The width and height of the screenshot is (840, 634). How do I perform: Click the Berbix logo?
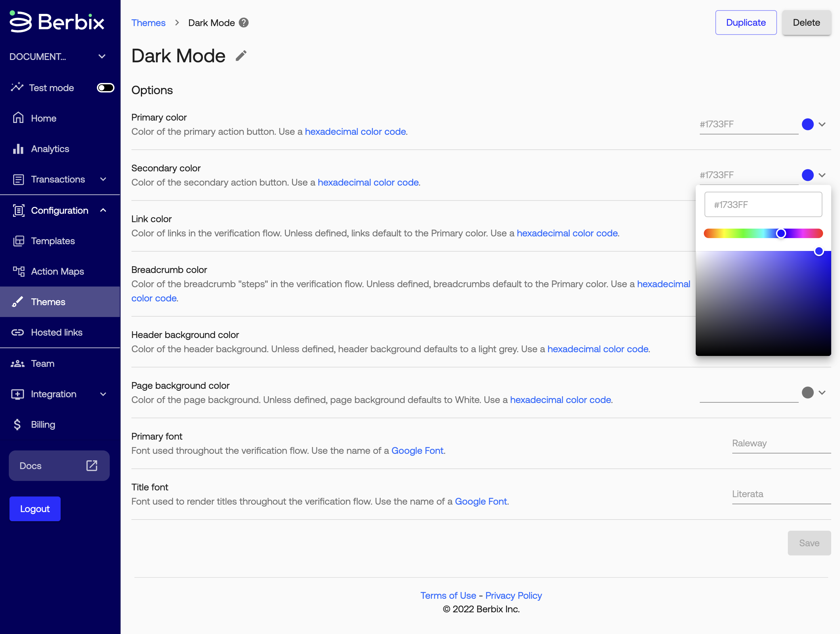coord(57,22)
